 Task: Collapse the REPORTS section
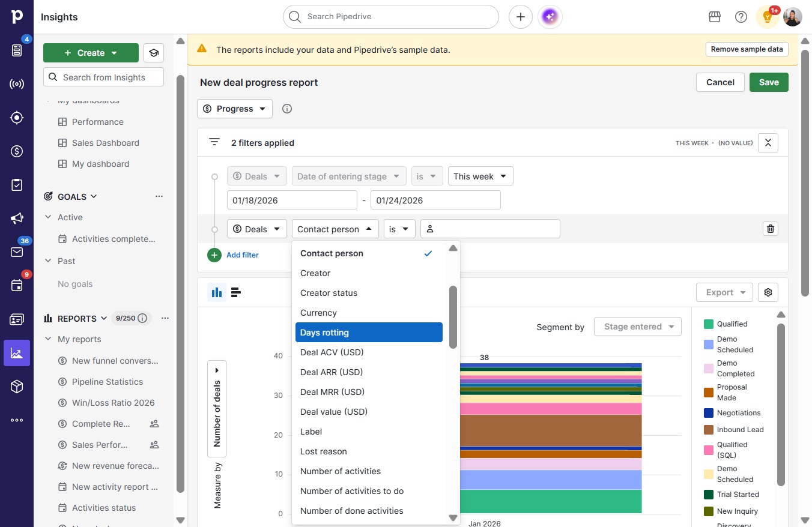pyautogui.click(x=104, y=318)
